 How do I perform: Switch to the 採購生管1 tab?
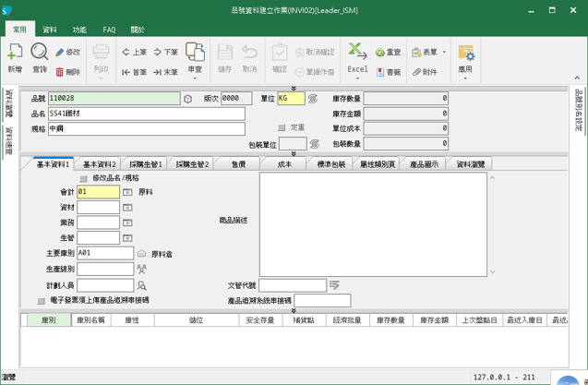(x=145, y=164)
